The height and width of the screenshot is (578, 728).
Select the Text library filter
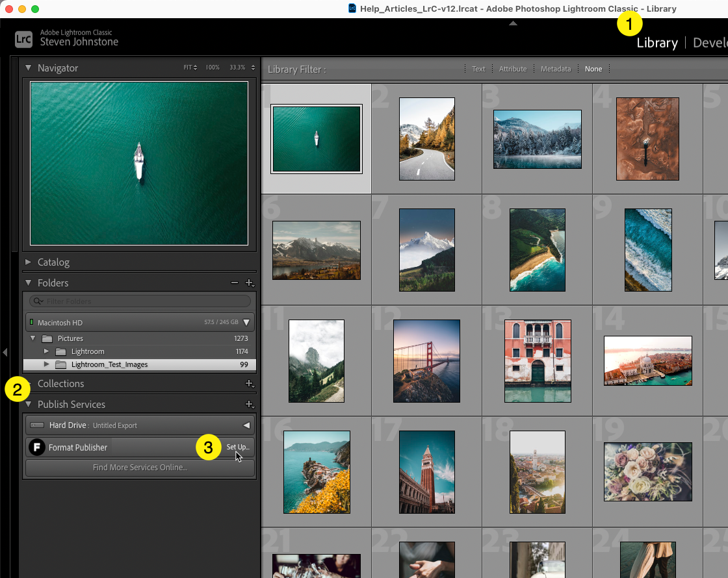tap(478, 69)
